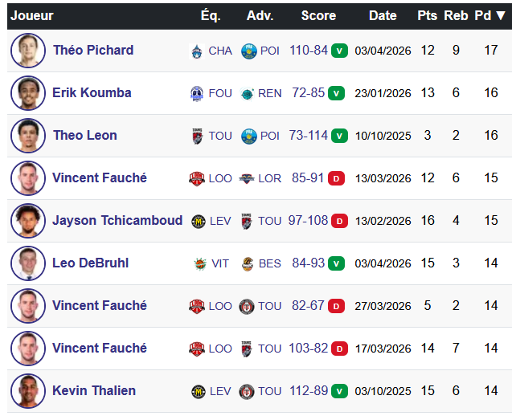512x420 pixels.
Task: Click the Date column header
Action: pos(383,16)
